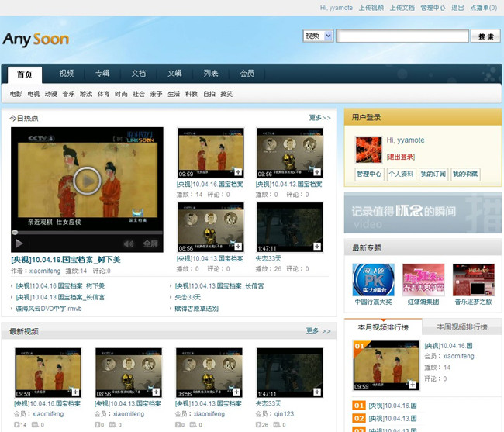Open the 专辑 navigation tab
The width and height of the screenshot is (504, 432).
click(102, 74)
